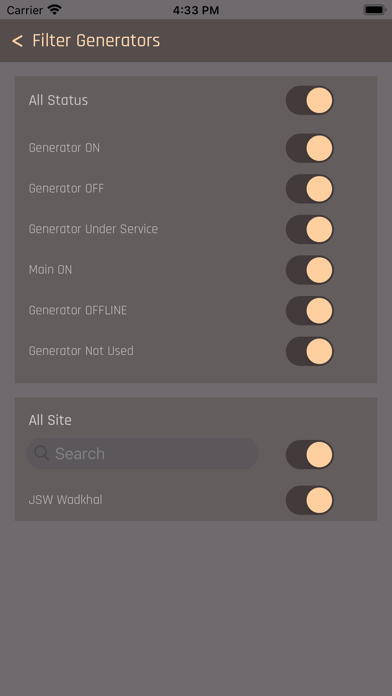392x696 pixels.
Task: Select the All Status heading label
Action: 58,100
